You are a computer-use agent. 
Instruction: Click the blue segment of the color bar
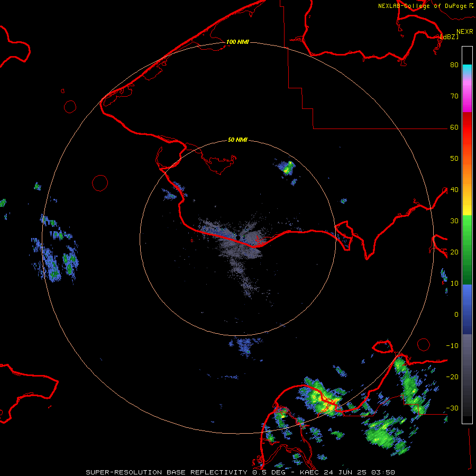pos(467,309)
